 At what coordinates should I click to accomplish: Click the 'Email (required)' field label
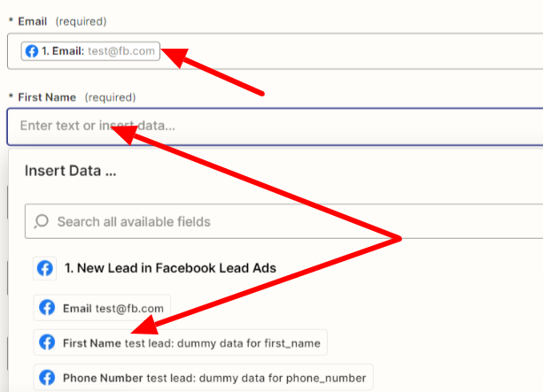(x=62, y=21)
